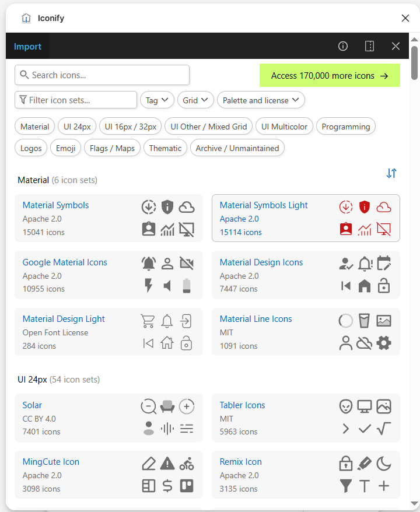Select the Material category filter

34,127
